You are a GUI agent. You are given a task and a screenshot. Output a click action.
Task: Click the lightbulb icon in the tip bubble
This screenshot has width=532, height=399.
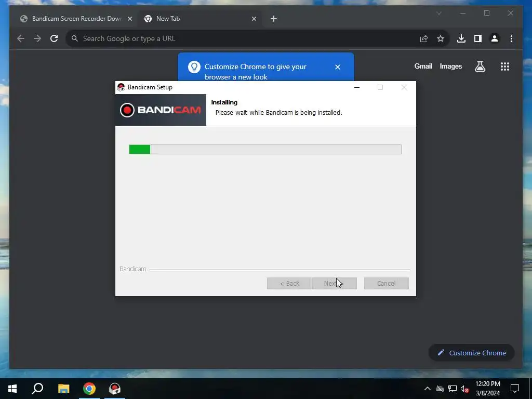tap(194, 67)
